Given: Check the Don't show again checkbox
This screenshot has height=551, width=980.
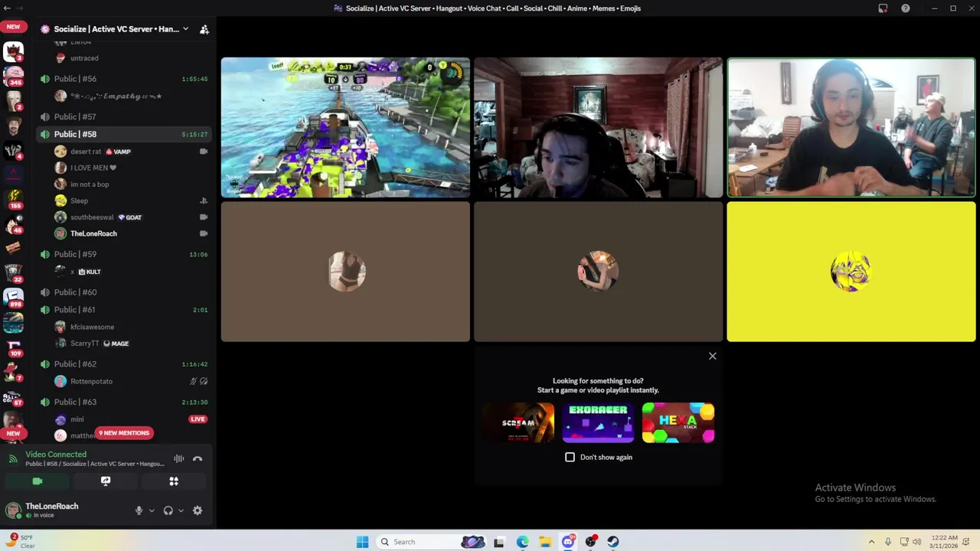Looking at the screenshot, I should click(570, 457).
